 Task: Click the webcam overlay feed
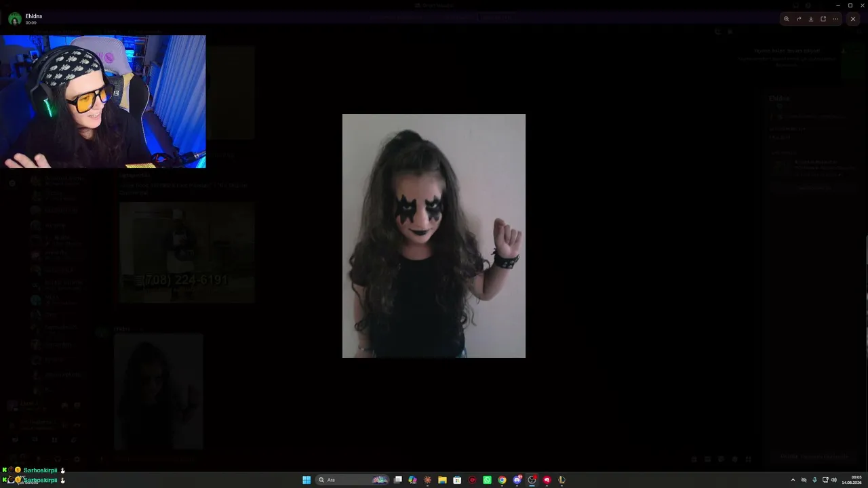(103, 102)
